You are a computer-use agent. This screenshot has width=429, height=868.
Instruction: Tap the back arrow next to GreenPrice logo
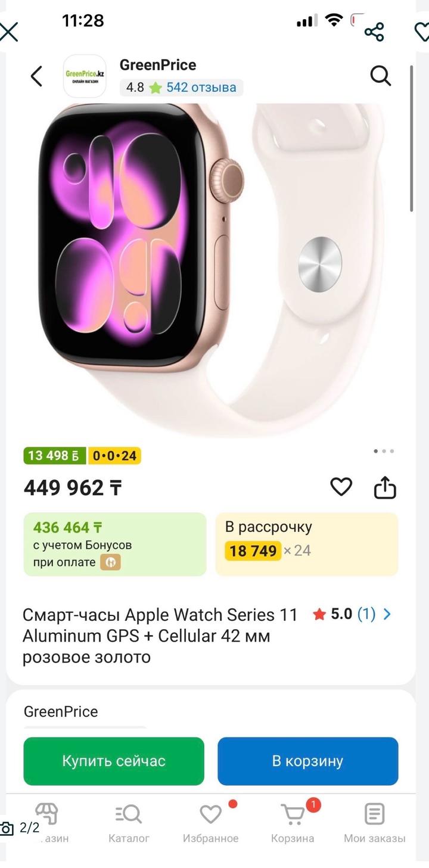36,76
